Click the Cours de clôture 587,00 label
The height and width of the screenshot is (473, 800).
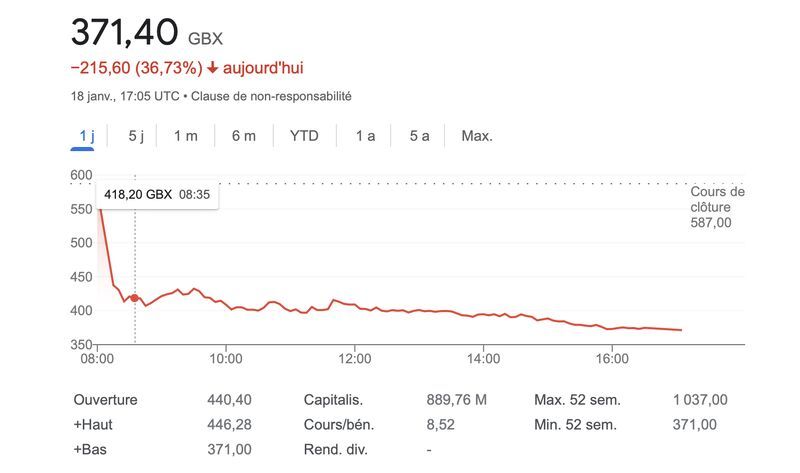(x=717, y=207)
